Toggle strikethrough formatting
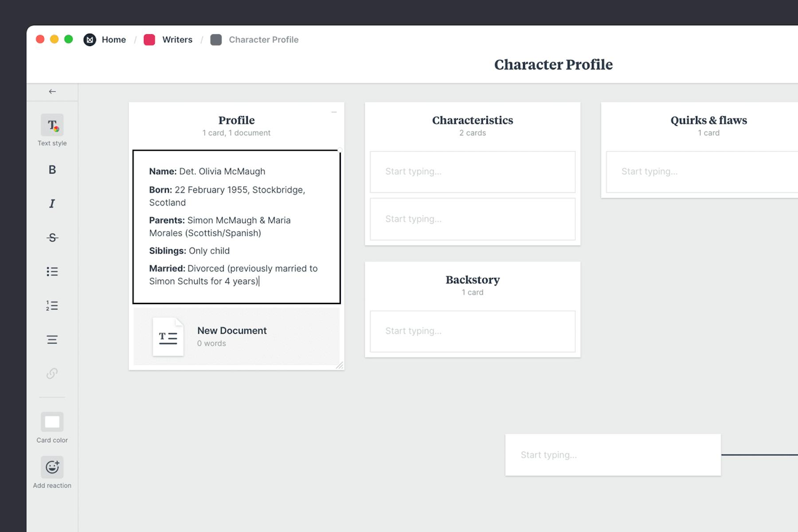The width and height of the screenshot is (798, 532). point(52,238)
